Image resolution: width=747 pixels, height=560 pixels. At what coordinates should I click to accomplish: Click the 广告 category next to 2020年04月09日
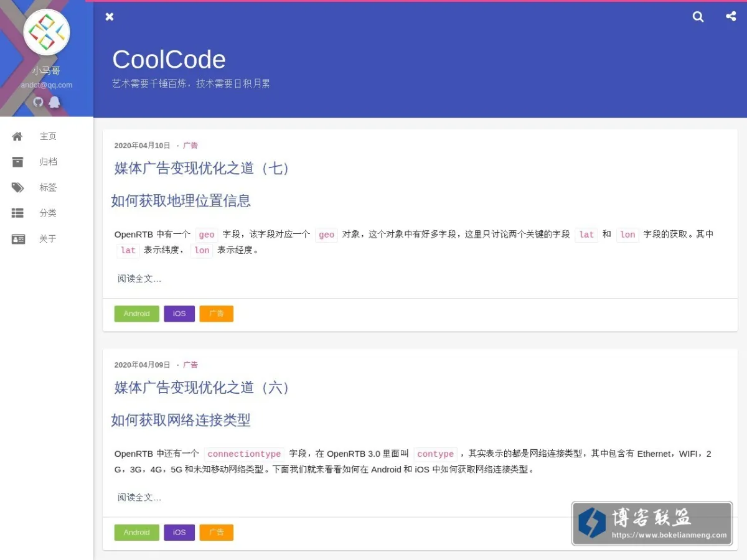pos(190,365)
